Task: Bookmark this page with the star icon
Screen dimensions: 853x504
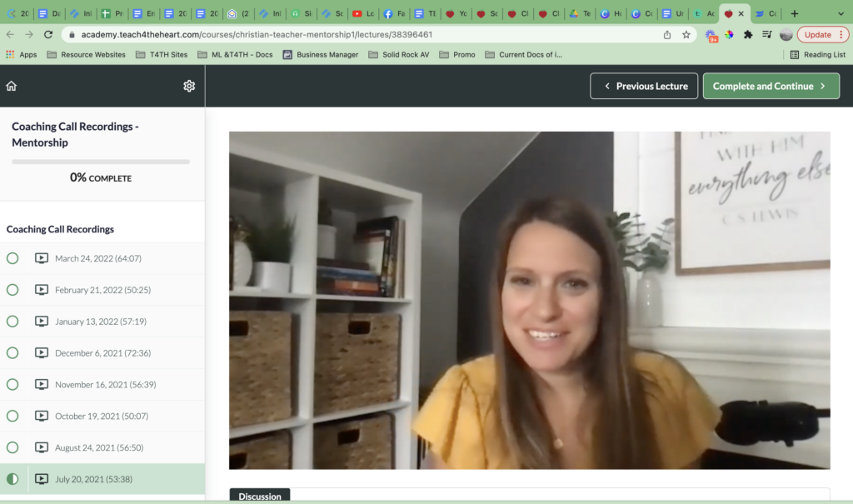Action: pos(686,34)
